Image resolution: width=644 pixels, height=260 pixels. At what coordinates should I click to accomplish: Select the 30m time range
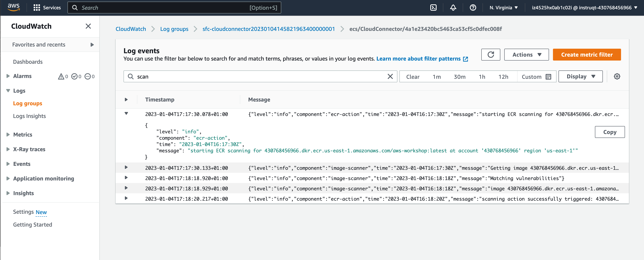coord(460,77)
